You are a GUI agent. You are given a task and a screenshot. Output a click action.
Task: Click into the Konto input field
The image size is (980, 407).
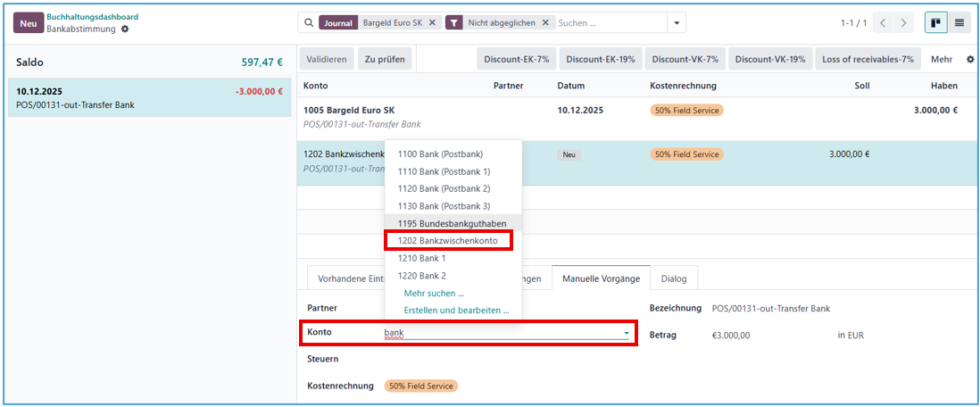coord(500,333)
